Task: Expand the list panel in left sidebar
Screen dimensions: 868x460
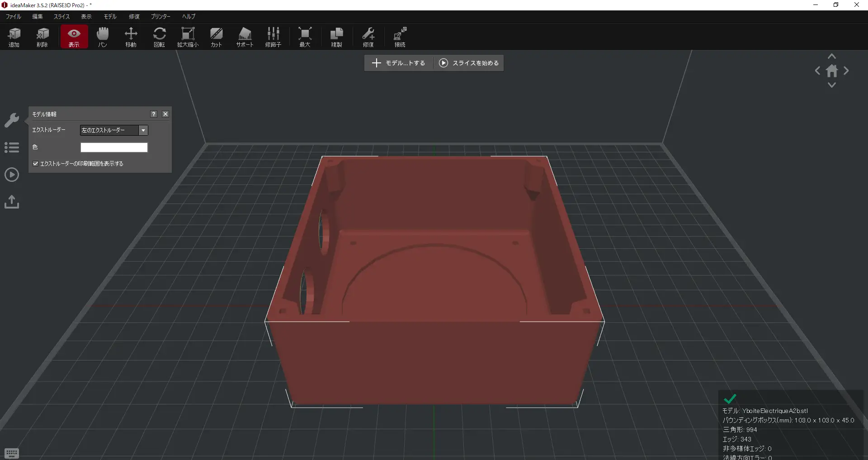Action: coord(12,147)
